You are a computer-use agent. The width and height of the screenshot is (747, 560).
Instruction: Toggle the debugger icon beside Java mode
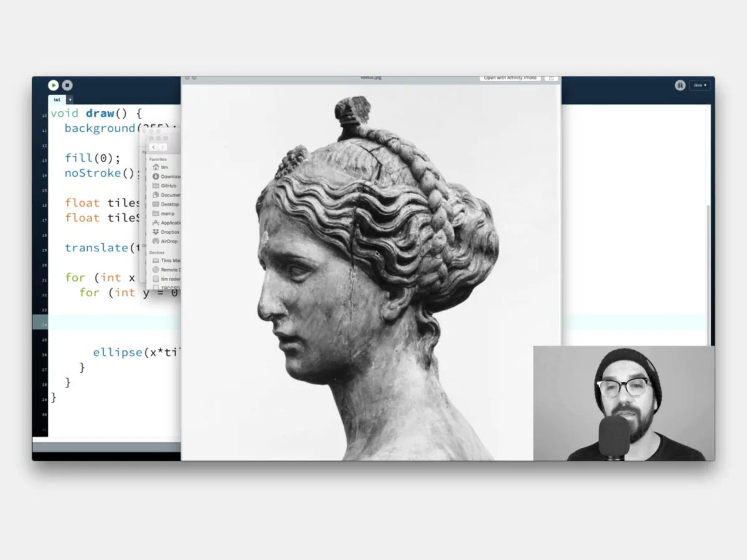coord(680,85)
